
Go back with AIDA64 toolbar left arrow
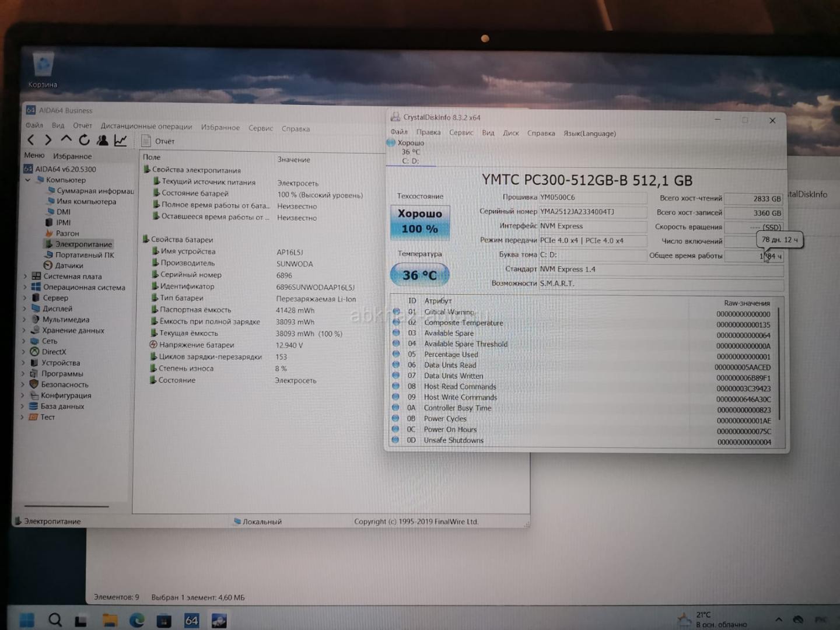tap(31, 140)
